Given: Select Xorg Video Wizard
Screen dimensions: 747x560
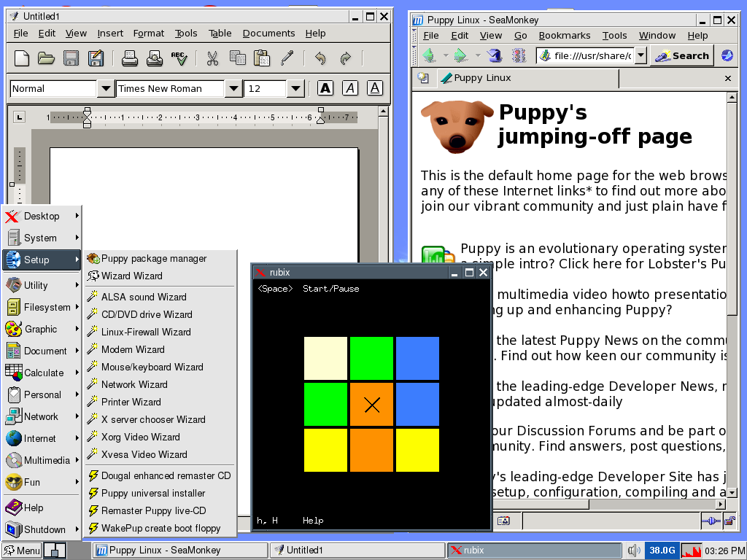Looking at the screenshot, I should point(160,437).
